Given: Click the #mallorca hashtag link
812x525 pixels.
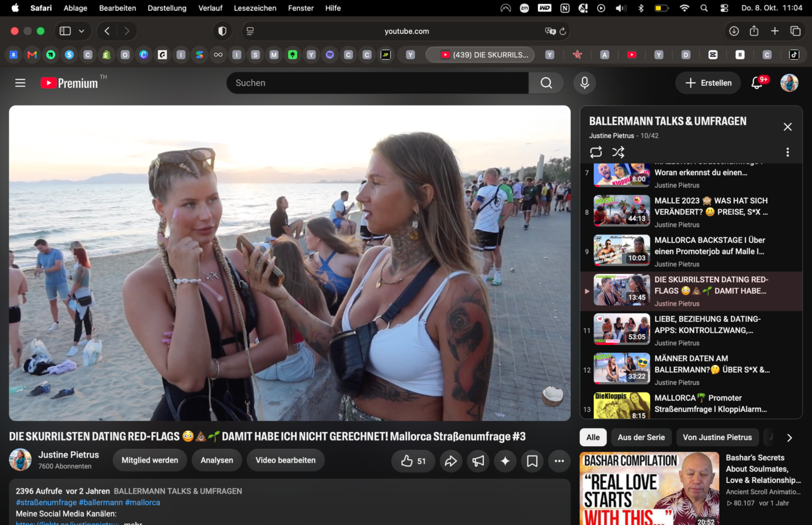Looking at the screenshot, I should click(x=142, y=502).
